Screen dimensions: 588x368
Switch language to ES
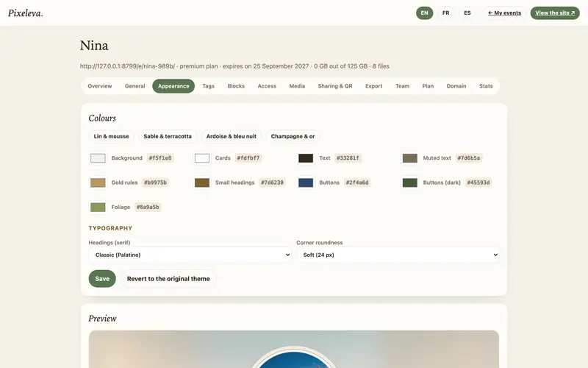pos(467,13)
